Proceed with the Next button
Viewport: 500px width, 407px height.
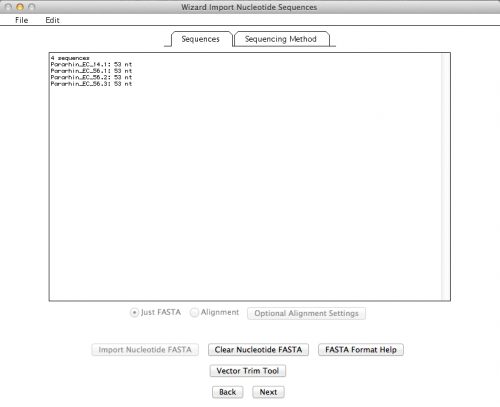(268, 392)
